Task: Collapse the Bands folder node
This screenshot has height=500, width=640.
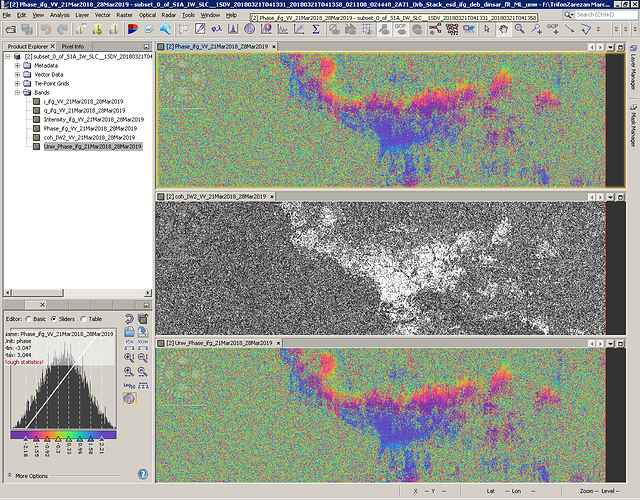Action: tap(17, 92)
